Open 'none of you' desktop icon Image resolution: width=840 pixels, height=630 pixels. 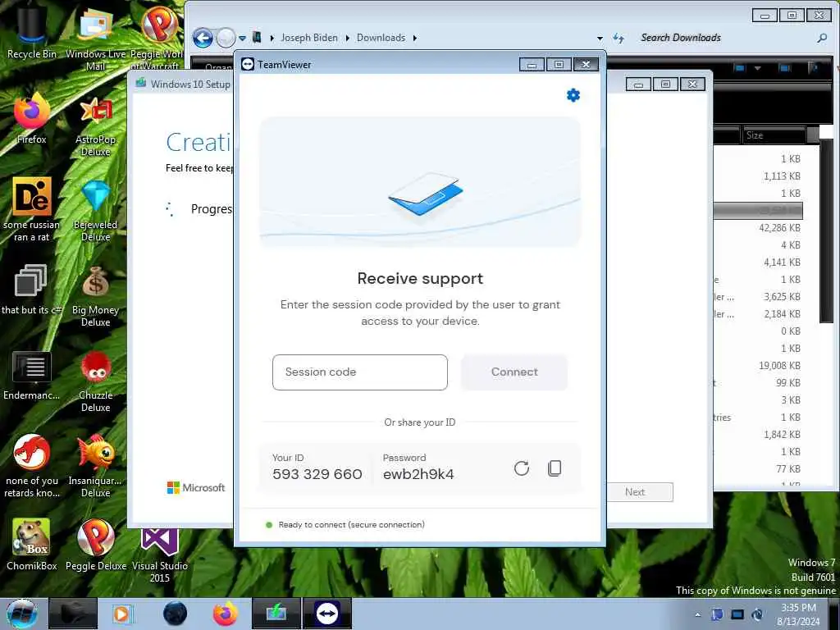point(32,466)
